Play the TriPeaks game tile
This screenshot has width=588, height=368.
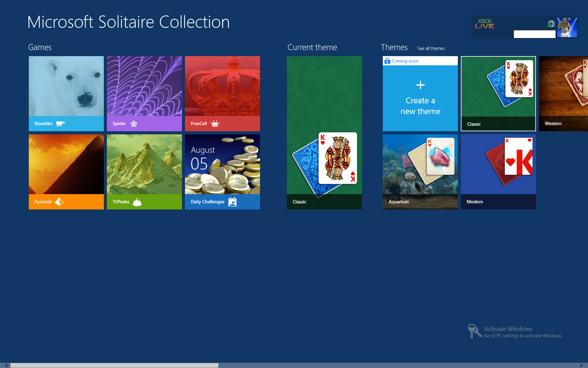144,172
